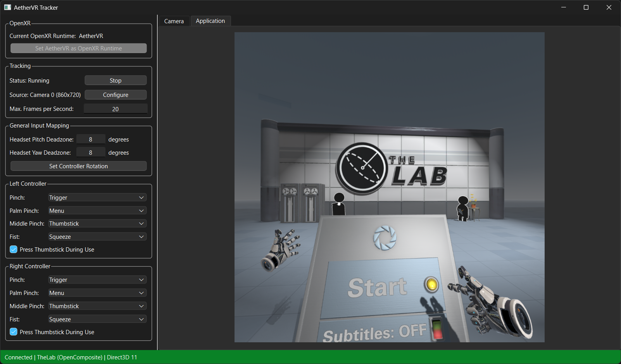Click the VR application preview image
This screenshot has height=364, width=621.
390,187
